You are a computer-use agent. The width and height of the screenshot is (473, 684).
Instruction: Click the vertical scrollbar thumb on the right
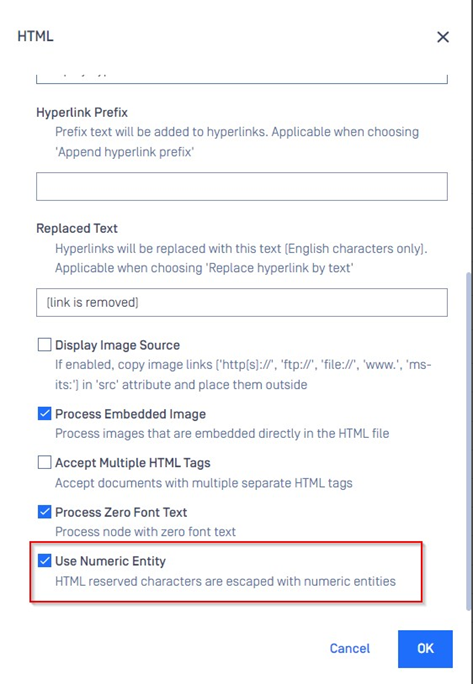pyautogui.click(x=469, y=441)
